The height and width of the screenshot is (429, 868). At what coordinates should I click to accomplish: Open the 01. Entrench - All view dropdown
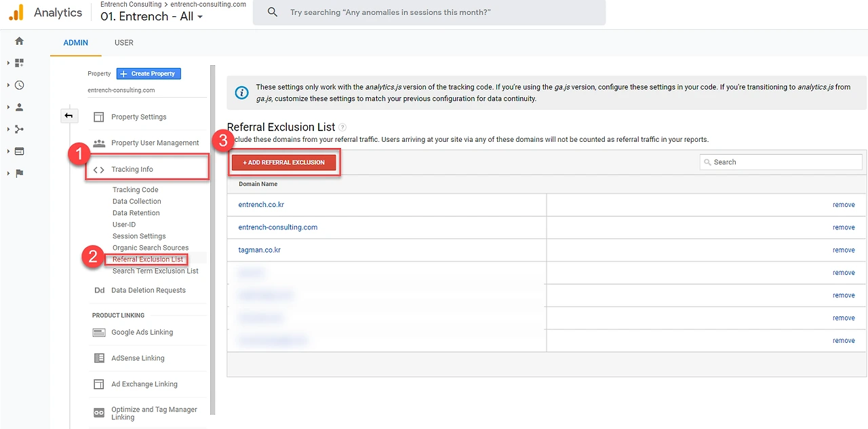tap(151, 16)
